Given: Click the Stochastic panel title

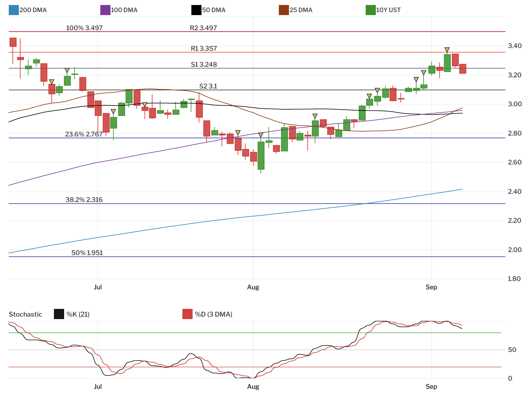Looking at the screenshot, I should pos(26,314).
